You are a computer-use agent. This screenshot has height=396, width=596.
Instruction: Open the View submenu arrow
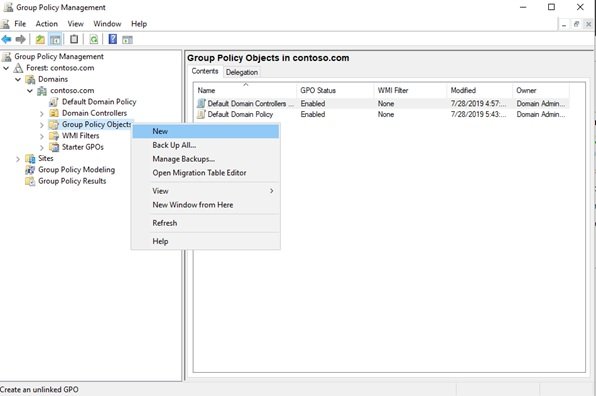(x=271, y=191)
